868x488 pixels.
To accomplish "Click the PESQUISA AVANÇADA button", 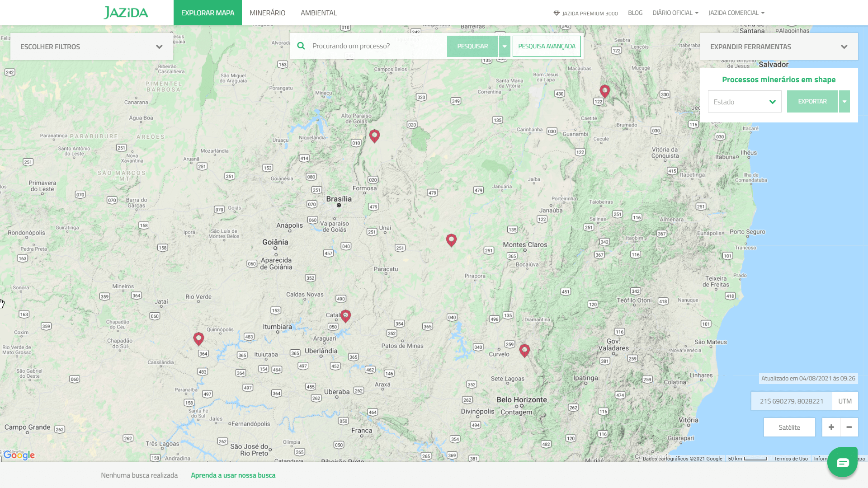I will point(546,46).
